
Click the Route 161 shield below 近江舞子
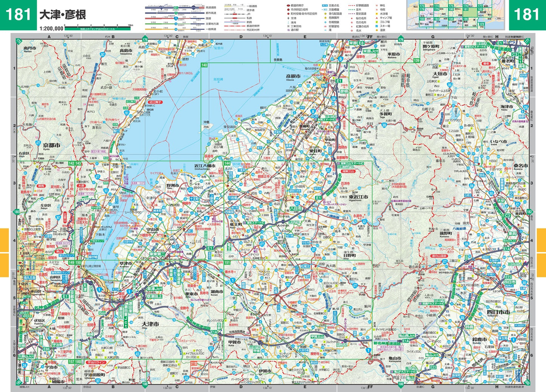(127, 113)
